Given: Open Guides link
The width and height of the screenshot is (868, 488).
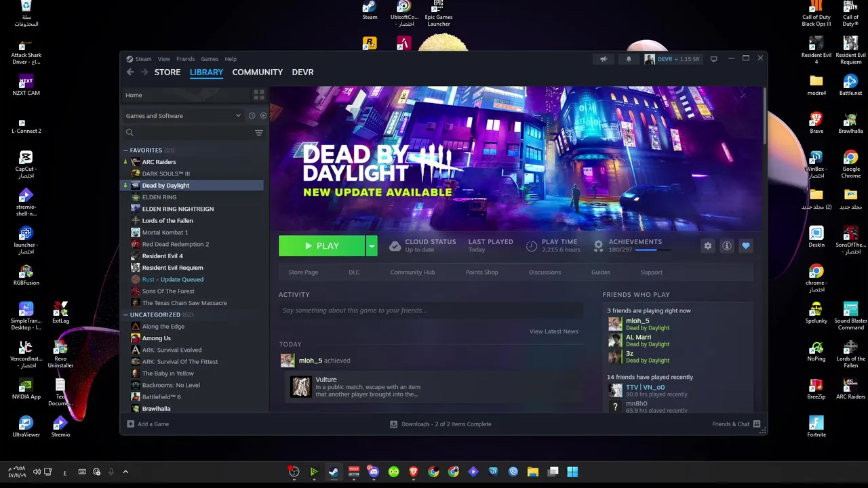Looking at the screenshot, I should coord(601,272).
